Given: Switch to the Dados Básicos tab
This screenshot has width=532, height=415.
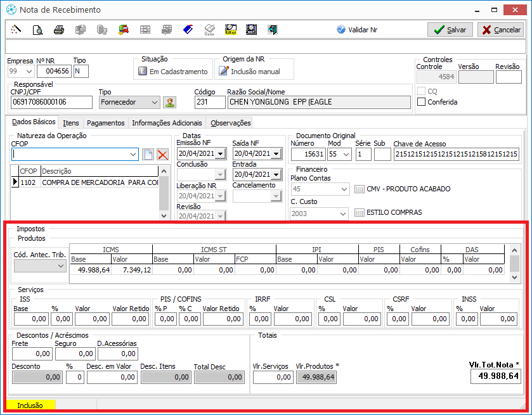Looking at the screenshot, I should pyautogui.click(x=34, y=122).
